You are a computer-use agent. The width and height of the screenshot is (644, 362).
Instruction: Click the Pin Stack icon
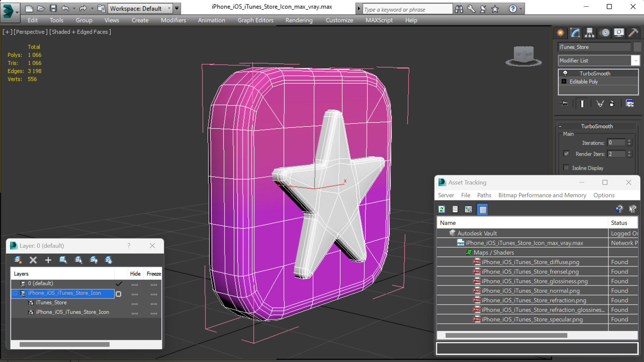[x=564, y=103]
